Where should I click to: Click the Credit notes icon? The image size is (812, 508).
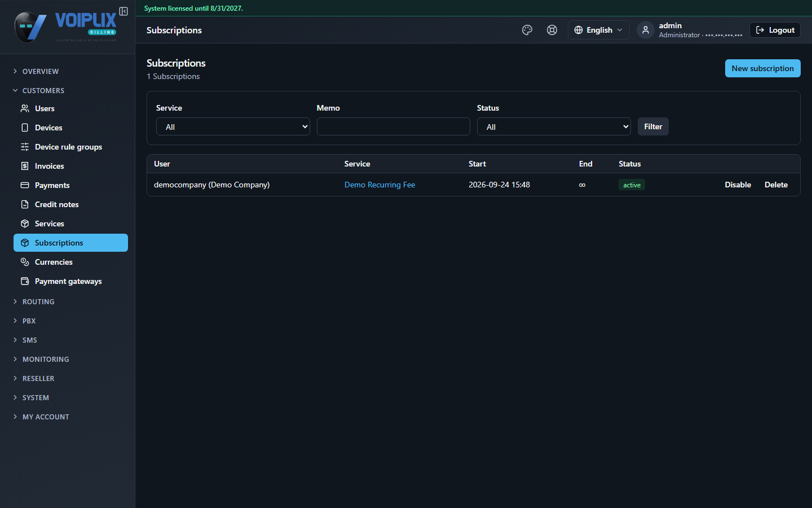point(25,204)
